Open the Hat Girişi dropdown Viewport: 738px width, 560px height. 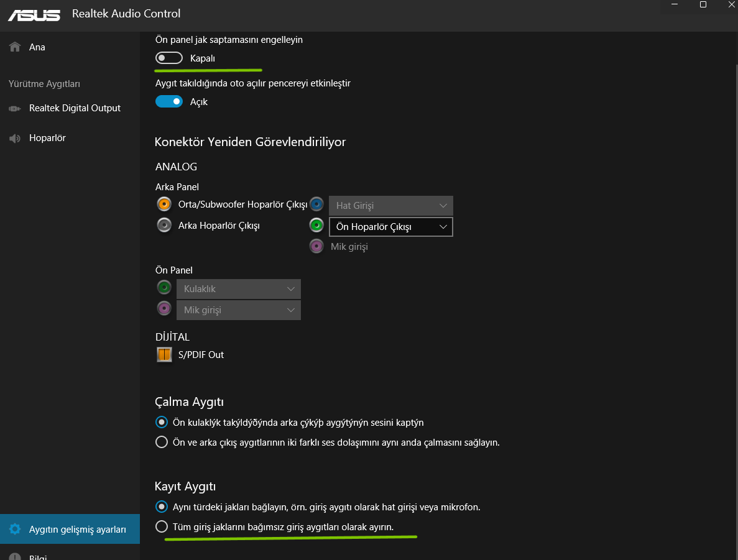[x=390, y=206]
